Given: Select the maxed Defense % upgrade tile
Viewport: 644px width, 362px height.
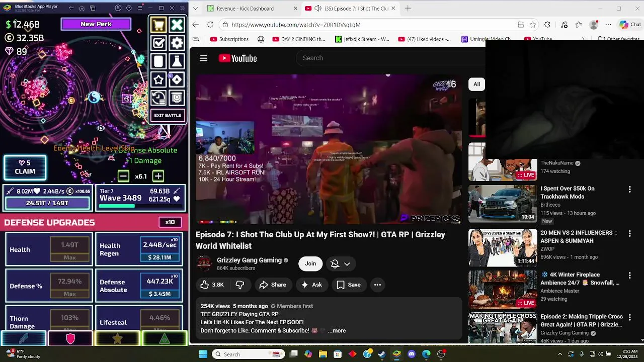Looking at the screenshot, I should (x=49, y=286).
